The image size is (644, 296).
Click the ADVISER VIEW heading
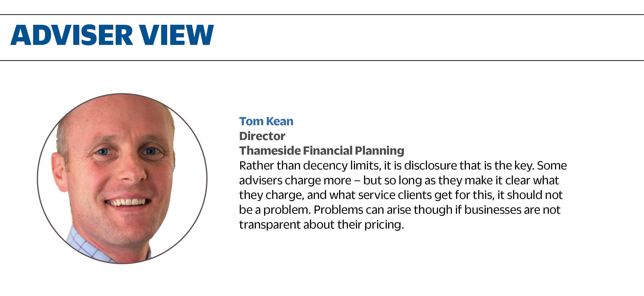click(x=112, y=35)
